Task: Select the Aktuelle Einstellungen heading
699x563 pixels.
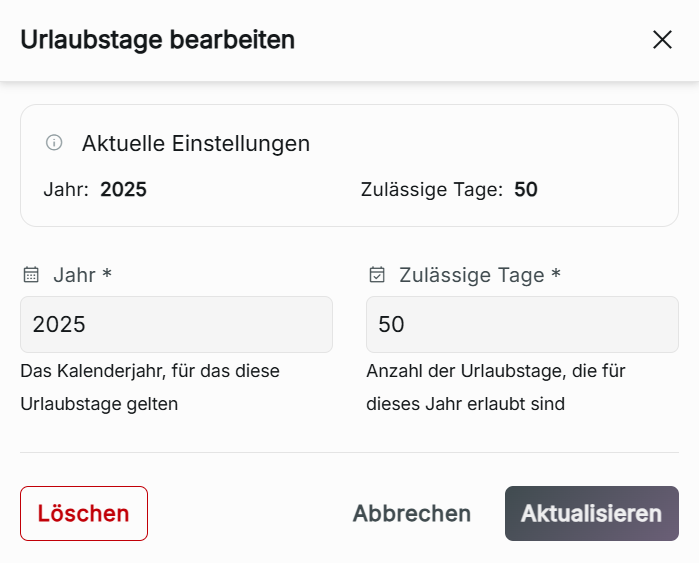Action: 196,143
